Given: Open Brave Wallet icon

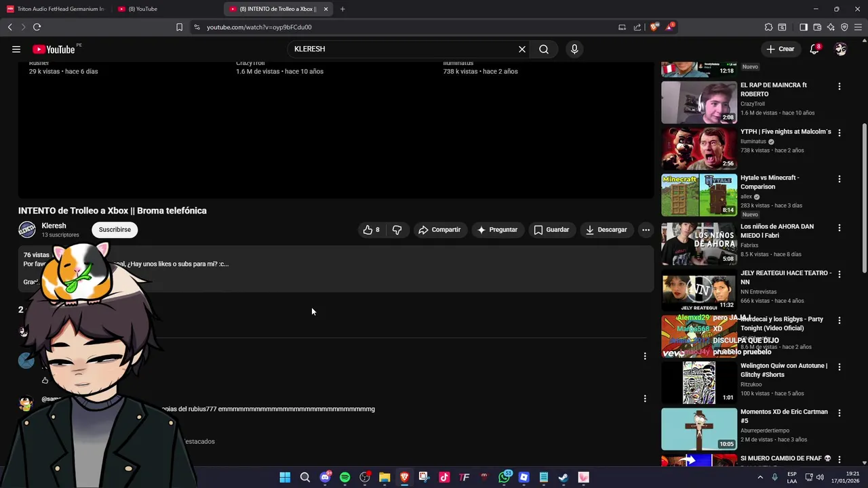Looking at the screenshot, I should (817, 27).
